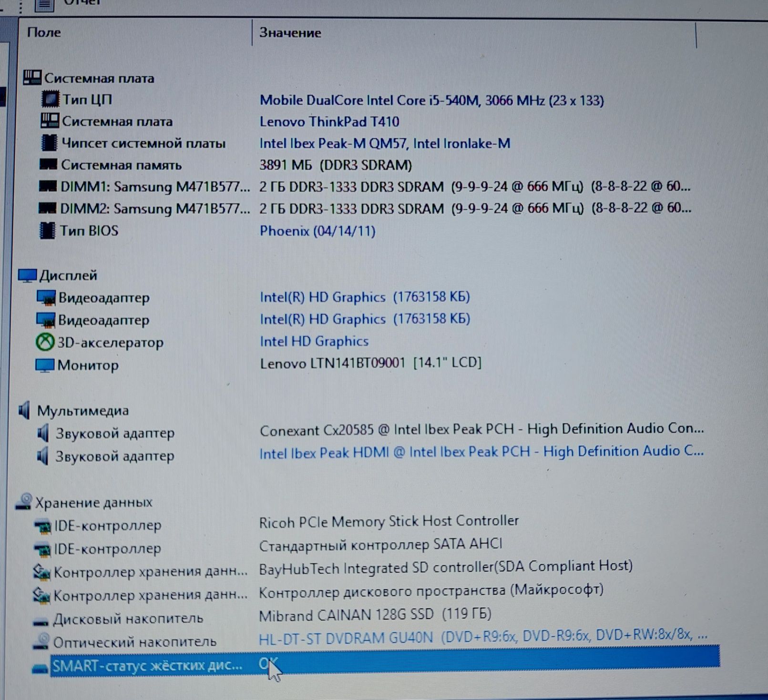
Task: Click the DIMM1 memory module icon
Action: click(47, 186)
